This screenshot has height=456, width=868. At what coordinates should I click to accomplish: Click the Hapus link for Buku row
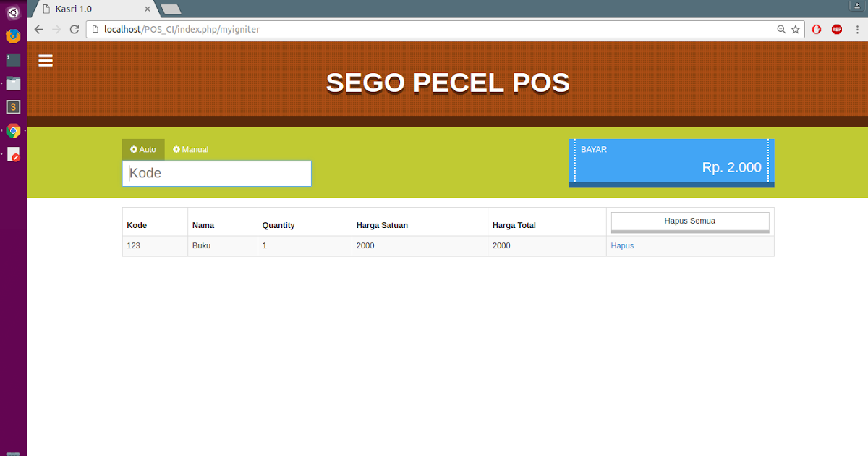pyautogui.click(x=622, y=245)
